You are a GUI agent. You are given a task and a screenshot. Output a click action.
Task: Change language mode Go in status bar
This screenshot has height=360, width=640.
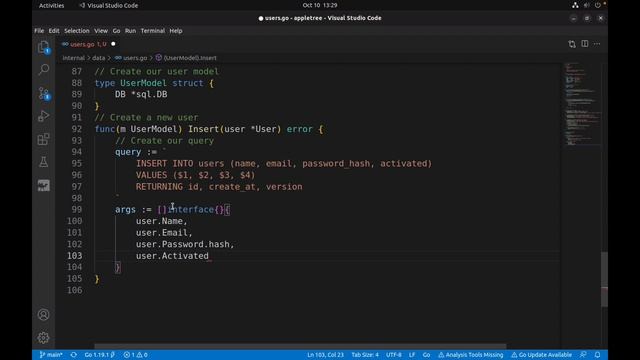tap(426, 355)
